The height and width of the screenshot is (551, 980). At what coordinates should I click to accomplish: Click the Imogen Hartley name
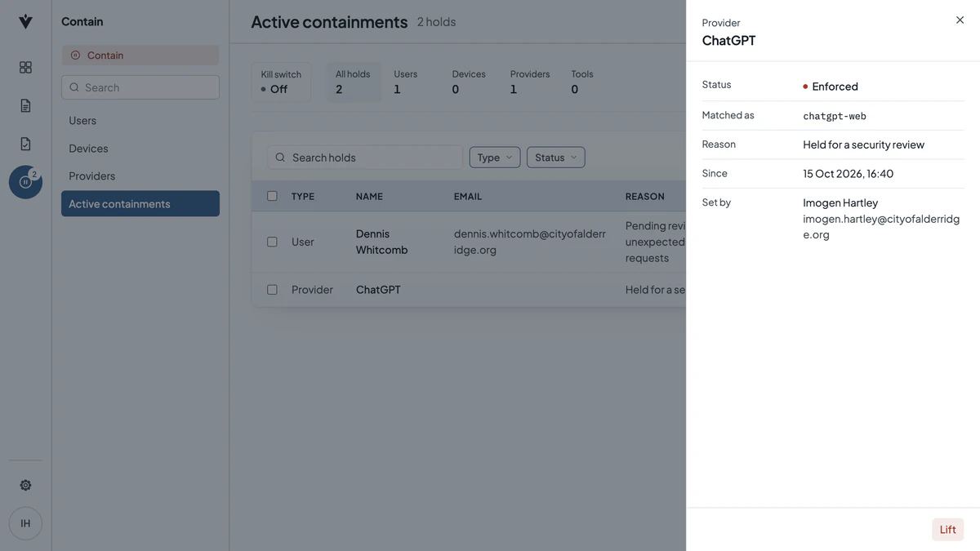pos(840,202)
